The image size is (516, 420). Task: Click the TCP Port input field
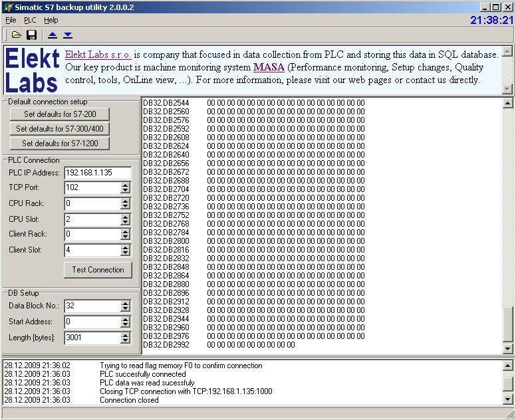pos(92,187)
